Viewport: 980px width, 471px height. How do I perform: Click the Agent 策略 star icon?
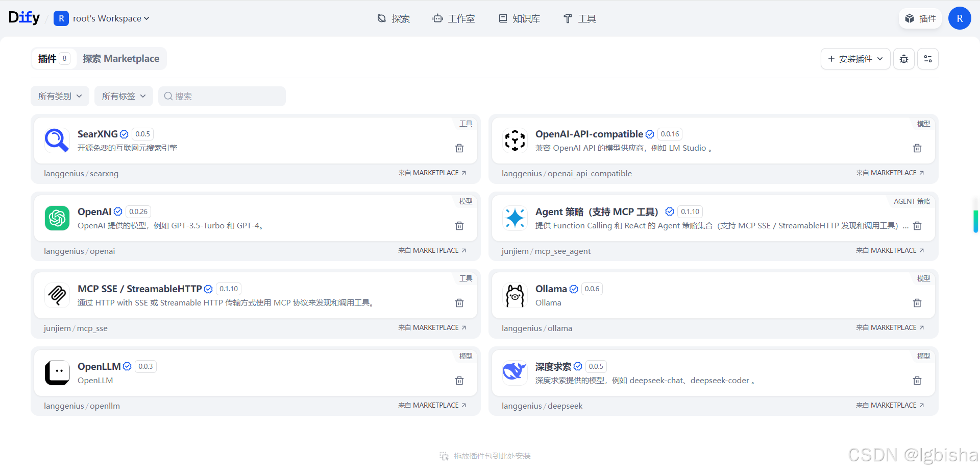[x=515, y=218]
